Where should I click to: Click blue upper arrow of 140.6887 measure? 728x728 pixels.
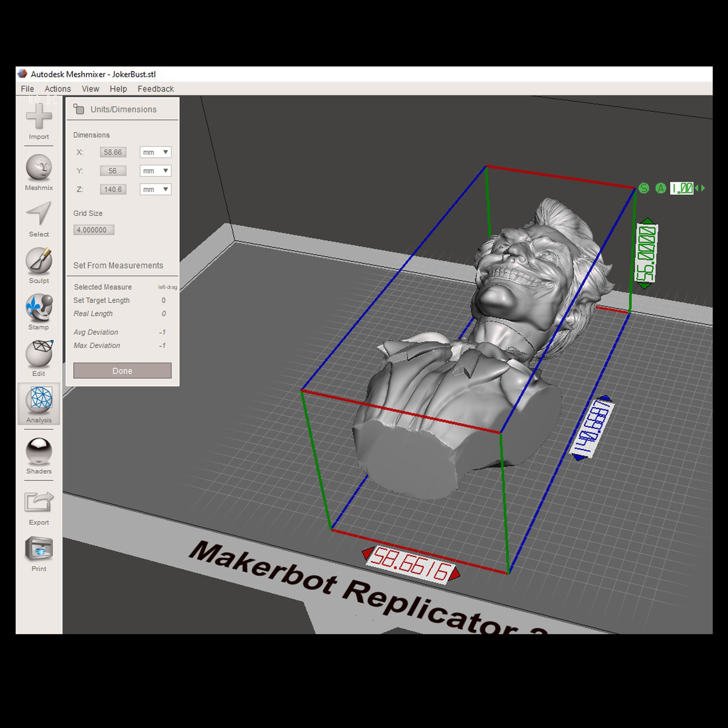click(605, 399)
